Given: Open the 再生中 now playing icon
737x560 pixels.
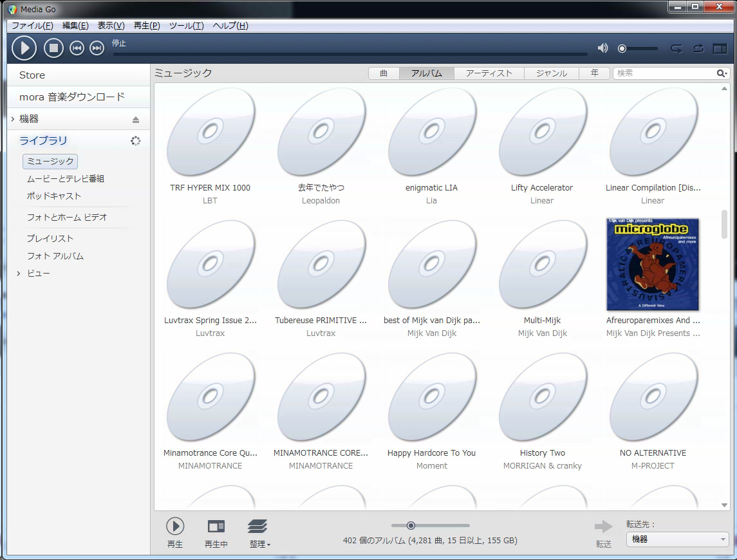Looking at the screenshot, I should point(216,526).
